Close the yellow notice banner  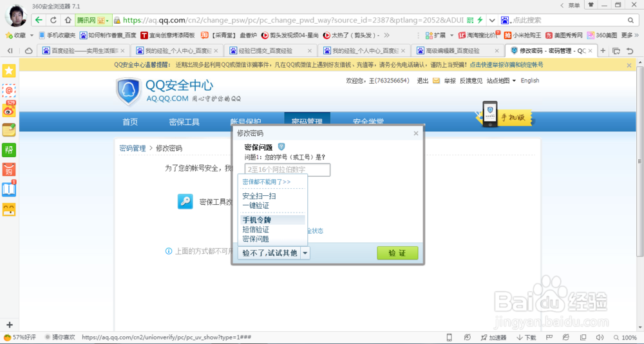[x=629, y=65]
